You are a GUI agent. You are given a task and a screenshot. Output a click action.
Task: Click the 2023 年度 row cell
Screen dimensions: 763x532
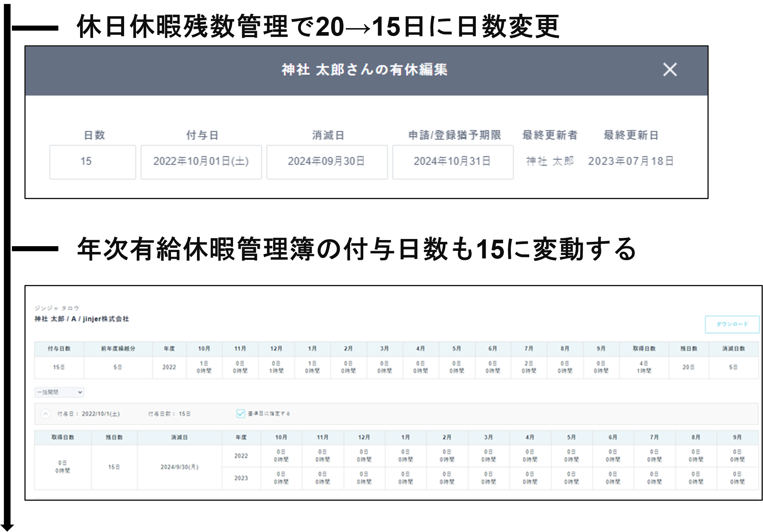241,478
